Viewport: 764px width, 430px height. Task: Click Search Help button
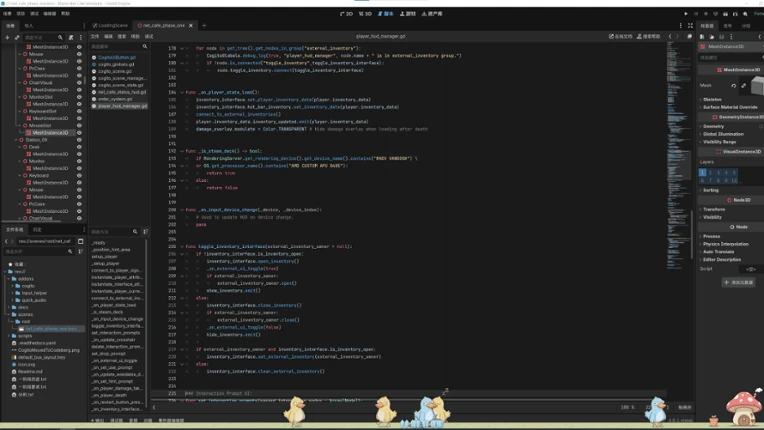click(x=649, y=36)
